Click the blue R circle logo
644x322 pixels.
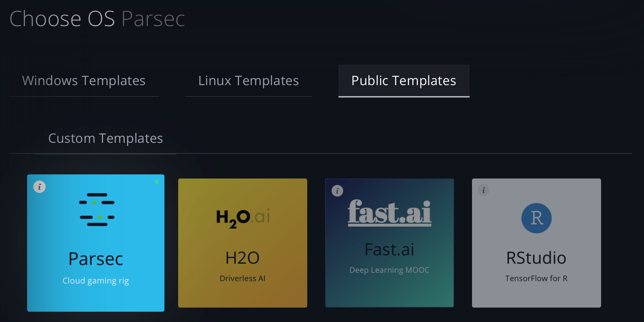(537, 218)
